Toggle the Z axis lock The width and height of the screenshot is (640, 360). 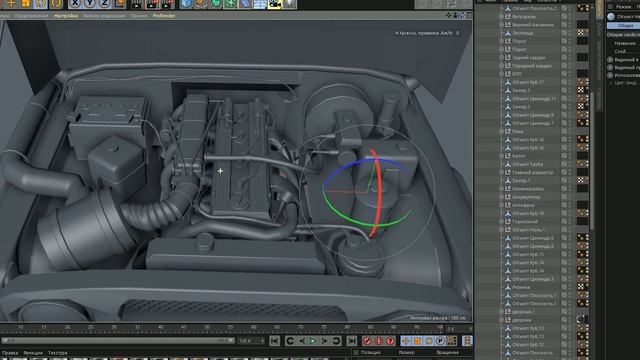click(x=104, y=4)
